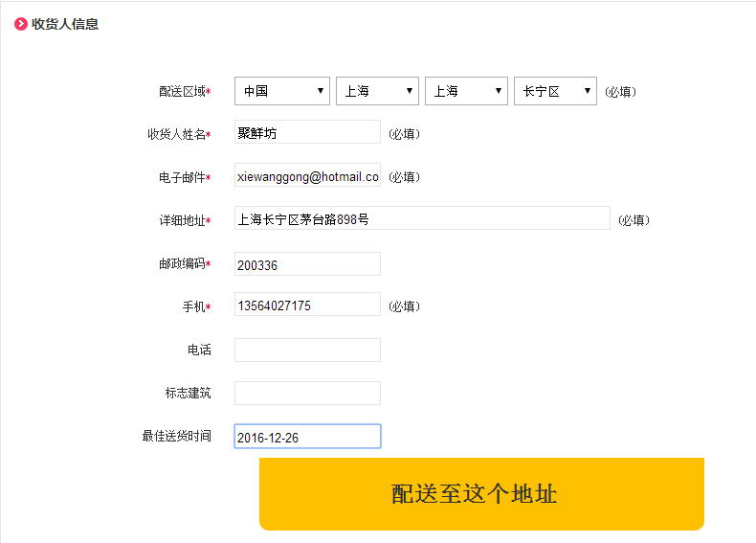Click the 电子邮件 field with xiewanggong address
756x543 pixels.
pyautogui.click(x=307, y=174)
